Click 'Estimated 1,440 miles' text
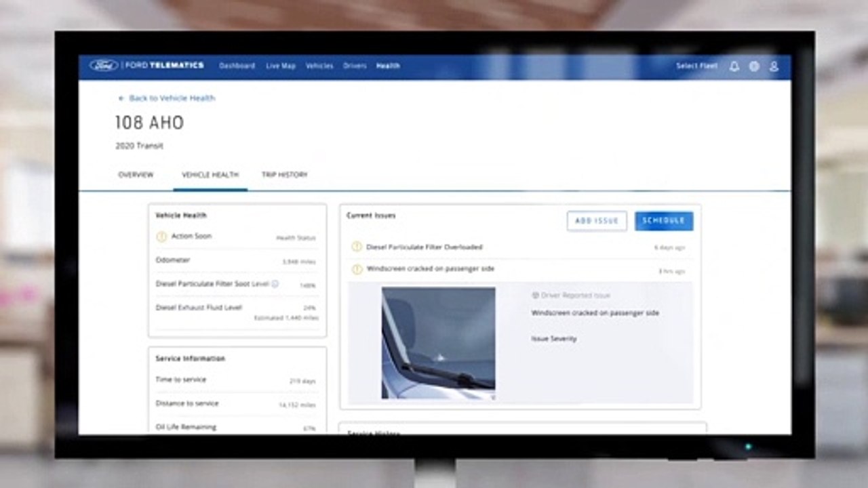 [286, 318]
